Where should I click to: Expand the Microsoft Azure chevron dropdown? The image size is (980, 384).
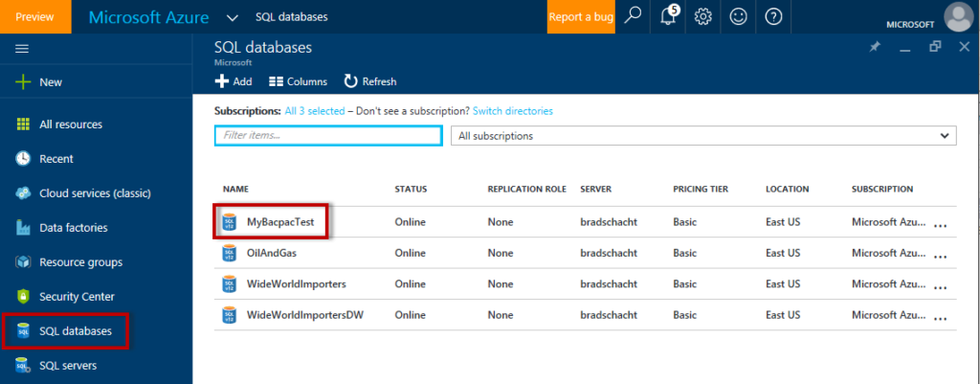233,17
